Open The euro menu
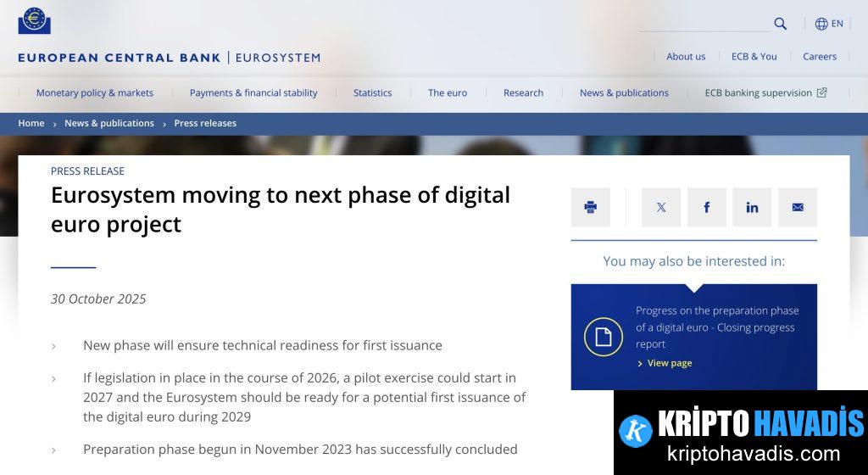 click(x=448, y=93)
